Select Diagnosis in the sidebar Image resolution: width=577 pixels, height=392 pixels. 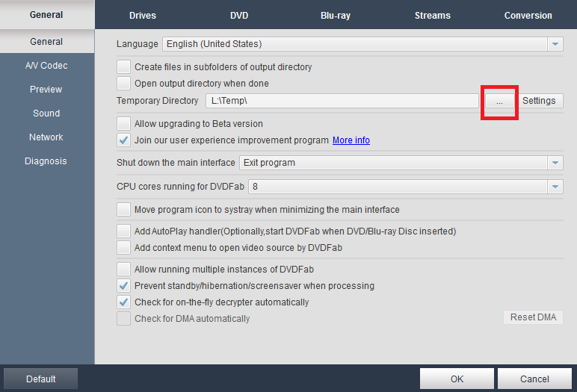click(46, 161)
